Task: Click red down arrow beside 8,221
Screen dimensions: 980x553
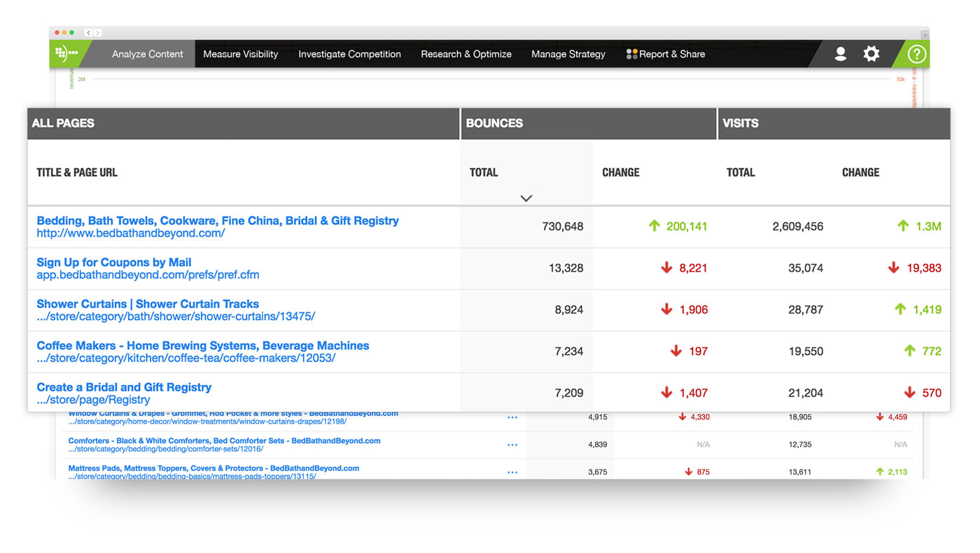Action: [666, 267]
